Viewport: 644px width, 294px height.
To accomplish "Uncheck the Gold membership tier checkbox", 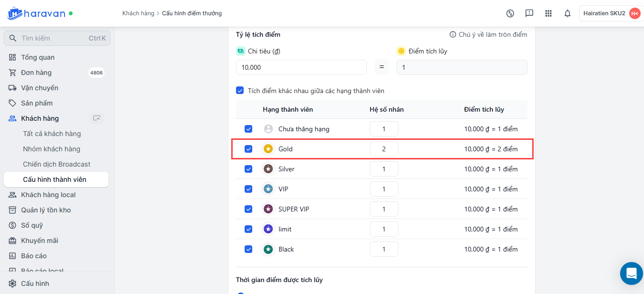I will [x=248, y=149].
